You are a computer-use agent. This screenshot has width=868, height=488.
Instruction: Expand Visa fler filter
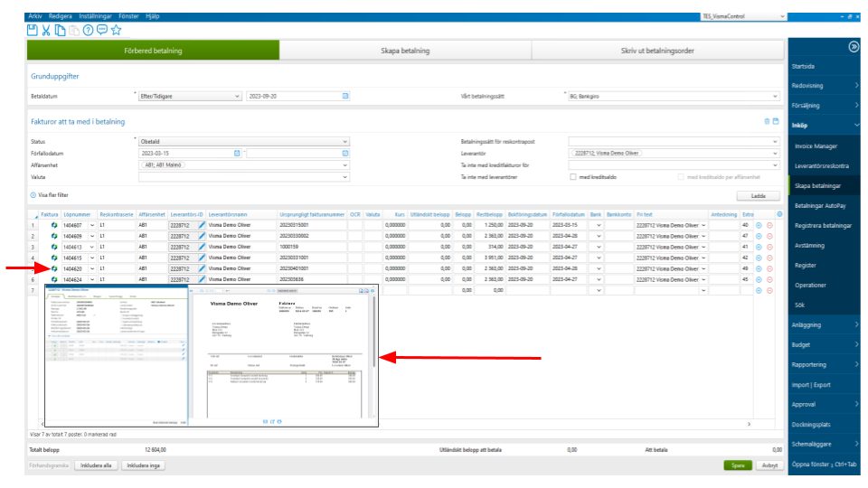pyautogui.click(x=50, y=195)
